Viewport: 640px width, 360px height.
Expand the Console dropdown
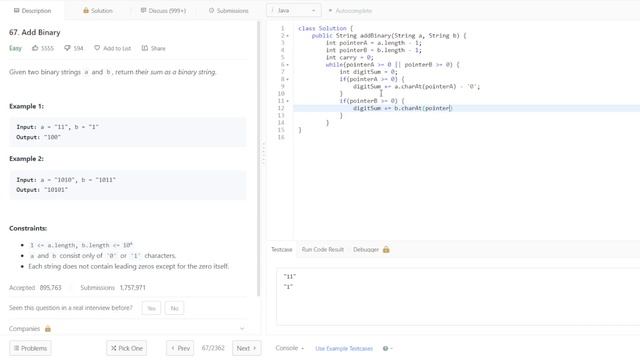(x=290, y=348)
